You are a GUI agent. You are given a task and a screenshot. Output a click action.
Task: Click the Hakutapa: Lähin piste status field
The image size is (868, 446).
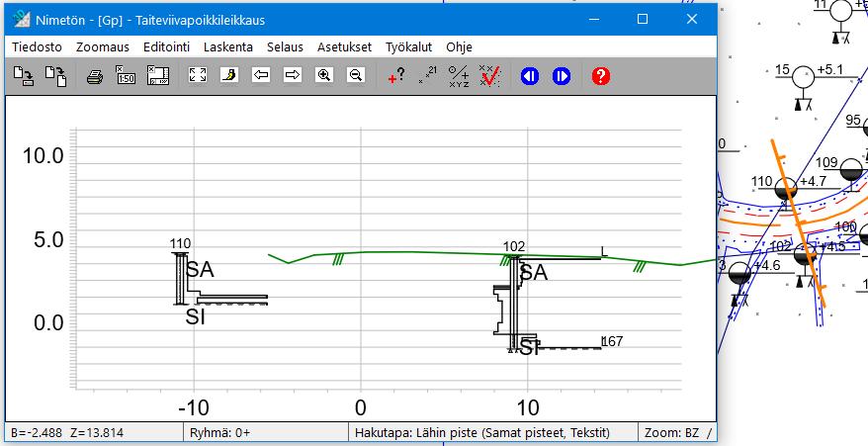pos(492,433)
